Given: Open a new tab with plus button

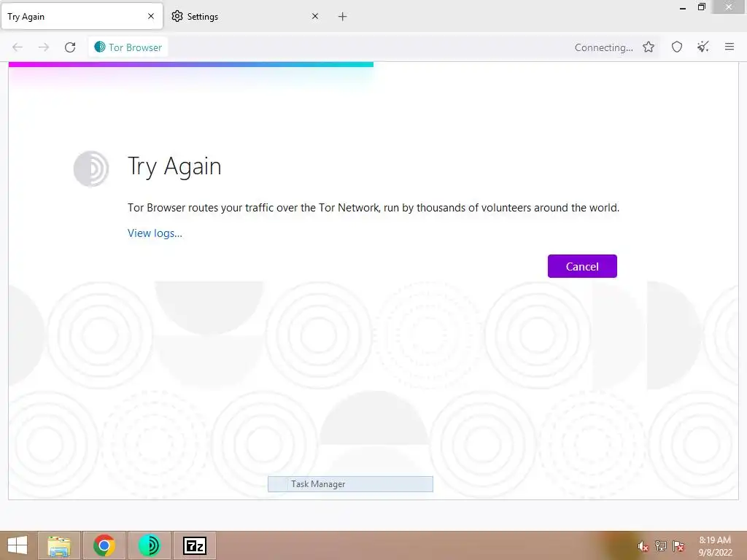Looking at the screenshot, I should pyautogui.click(x=343, y=17).
